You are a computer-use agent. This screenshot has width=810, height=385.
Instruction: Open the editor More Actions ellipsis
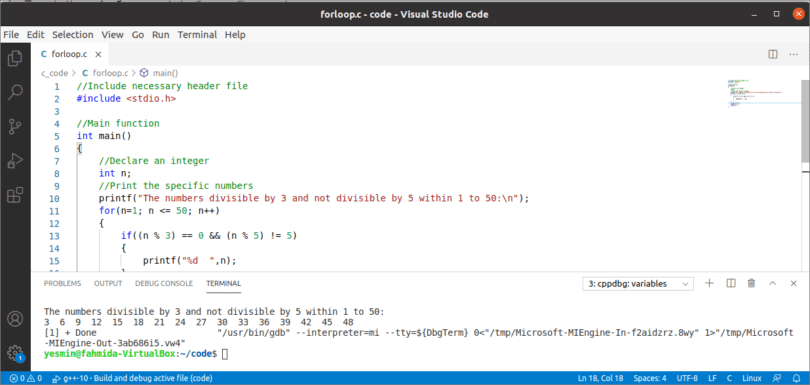click(793, 54)
